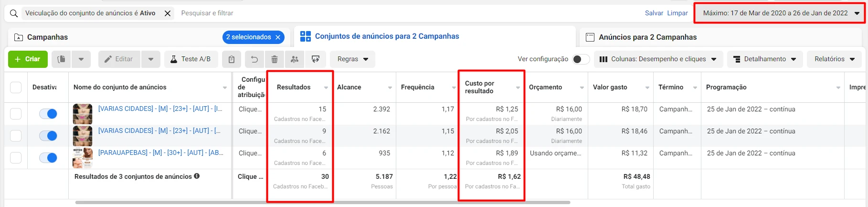Toggle Ver configuração switch
Viewport: 868px width, 207px height.
[581, 59]
